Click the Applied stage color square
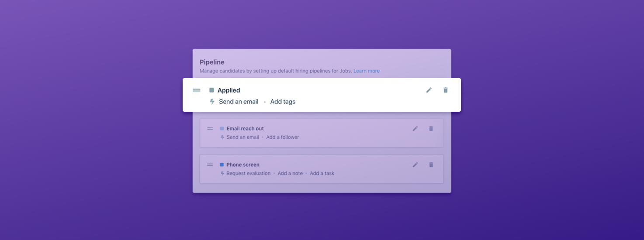644x240 pixels. pos(212,90)
